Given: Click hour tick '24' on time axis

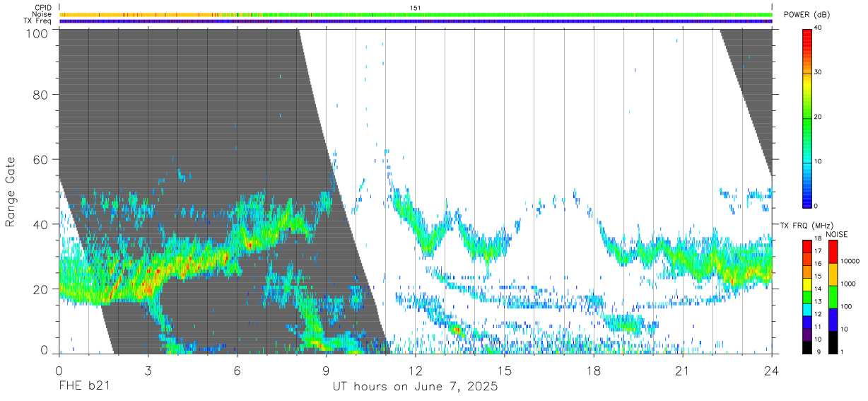Looking at the screenshot, I should (x=772, y=371).
